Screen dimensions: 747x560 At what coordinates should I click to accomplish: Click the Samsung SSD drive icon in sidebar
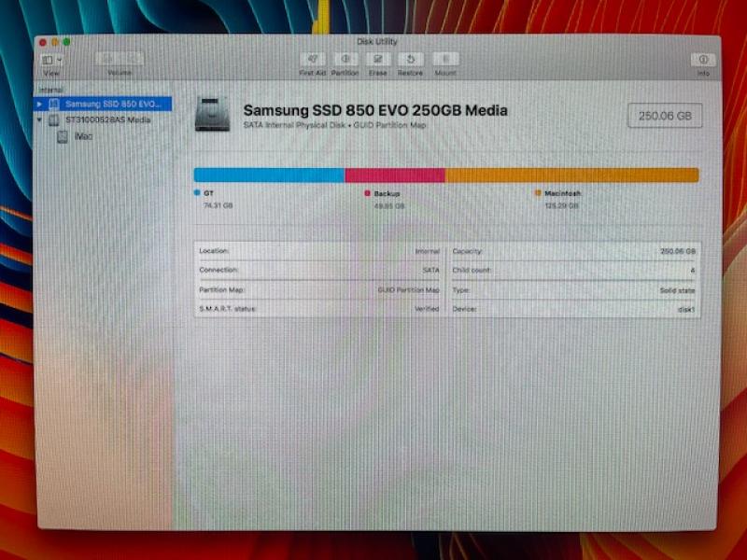point(54,104)
